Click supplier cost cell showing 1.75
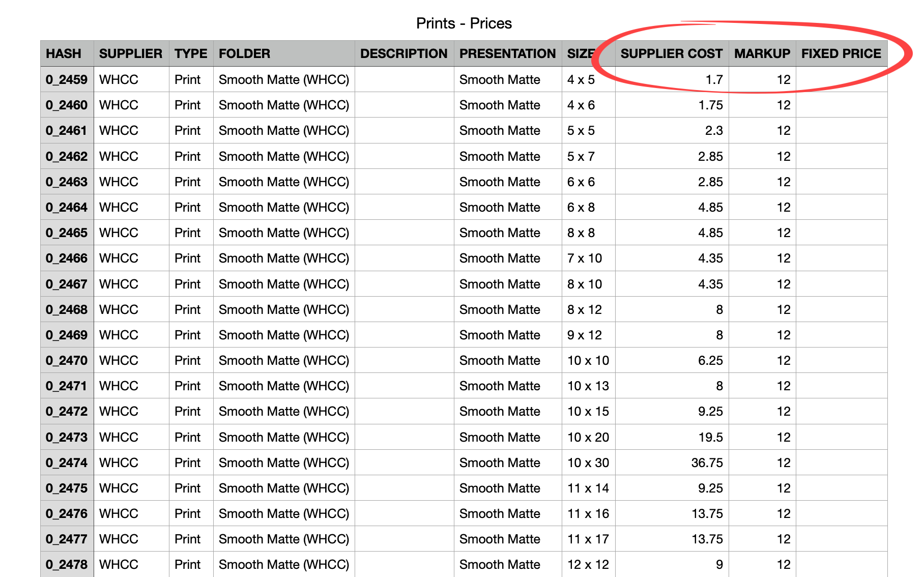 [671, 105]
